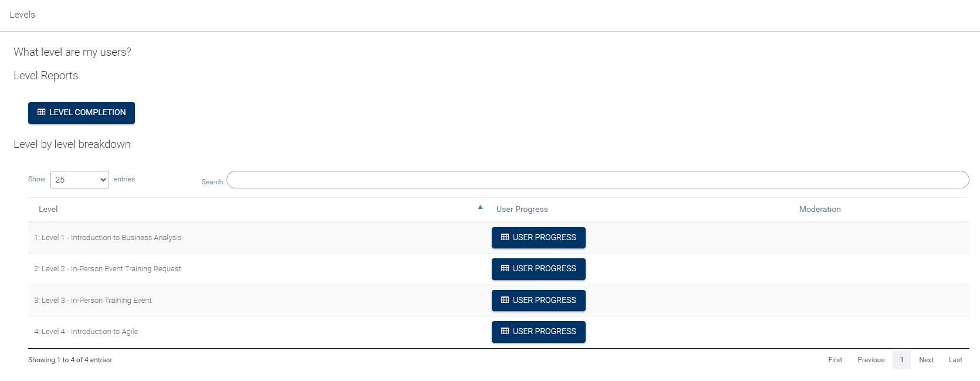Viewport: 980px width, 381px height.
Task: Sort by the Level column header
Action: 48,210
